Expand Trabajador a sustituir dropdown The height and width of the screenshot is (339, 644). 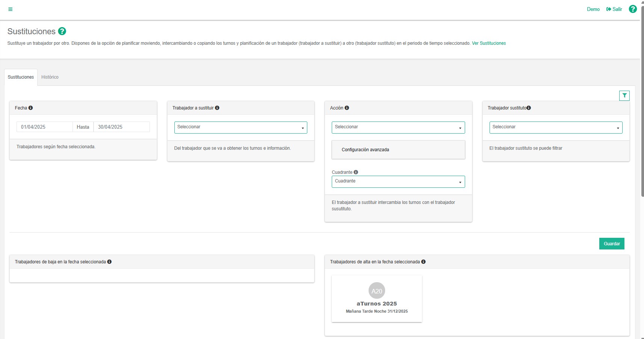(240, 128)
